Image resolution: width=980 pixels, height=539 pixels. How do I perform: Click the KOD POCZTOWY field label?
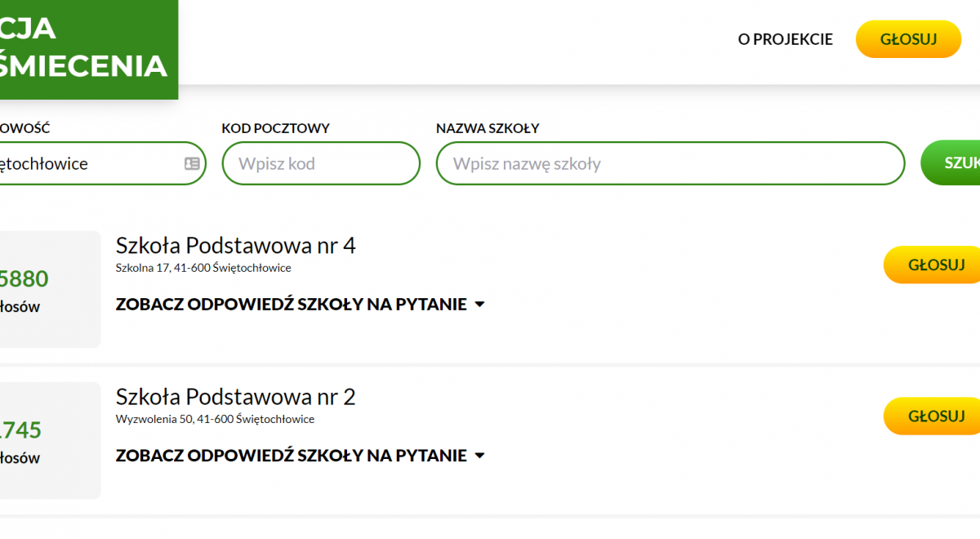[275, 128]
